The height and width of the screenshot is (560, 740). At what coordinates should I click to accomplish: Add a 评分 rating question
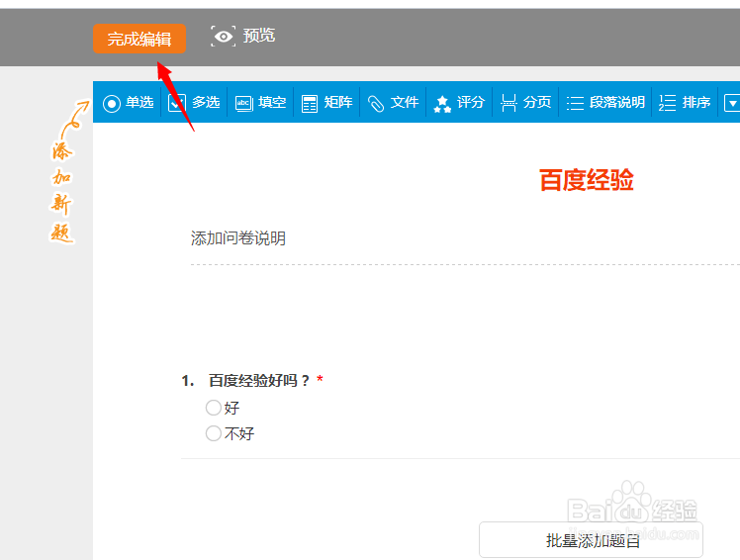point(459,103)
